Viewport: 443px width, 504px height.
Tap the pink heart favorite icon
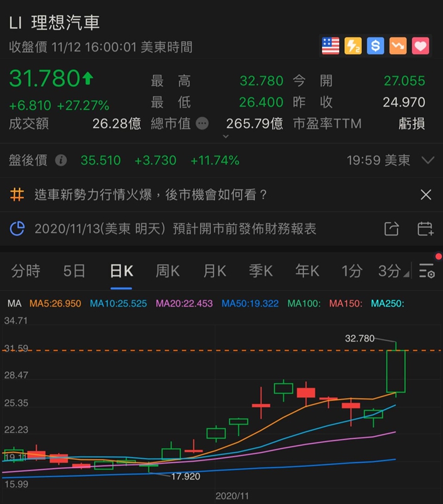420,46
